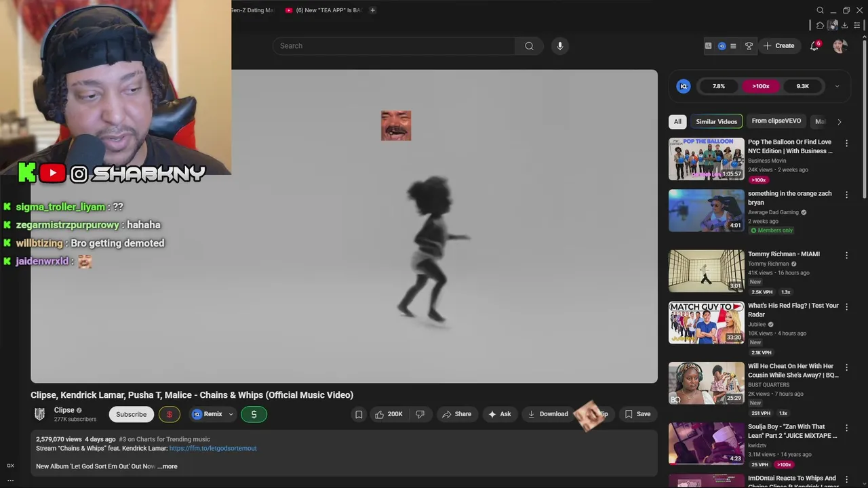The height and width of the screenshot is (488, 868).
Task: Open a new browser tab with plus
Action: (x=372, y=10)
